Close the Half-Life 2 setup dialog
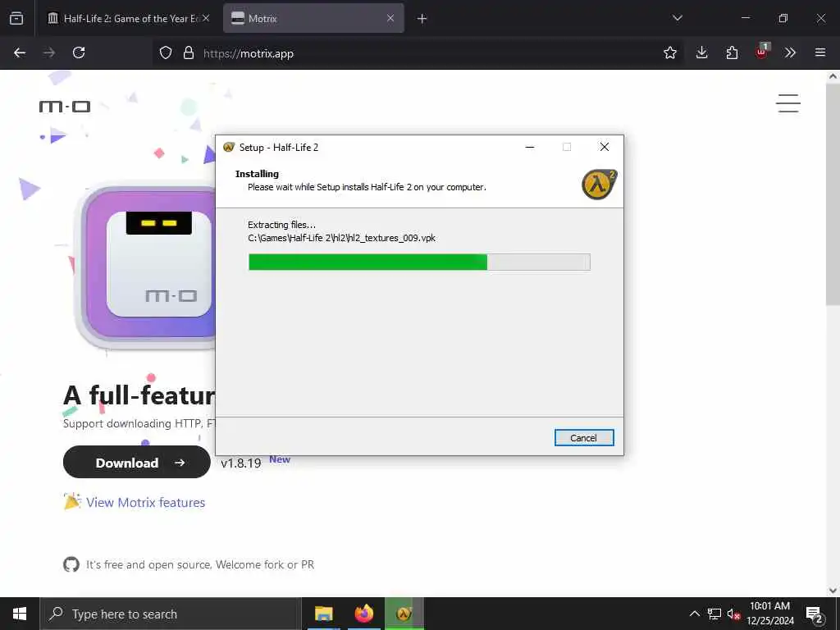The image size is (840, 630). (605, 148)
